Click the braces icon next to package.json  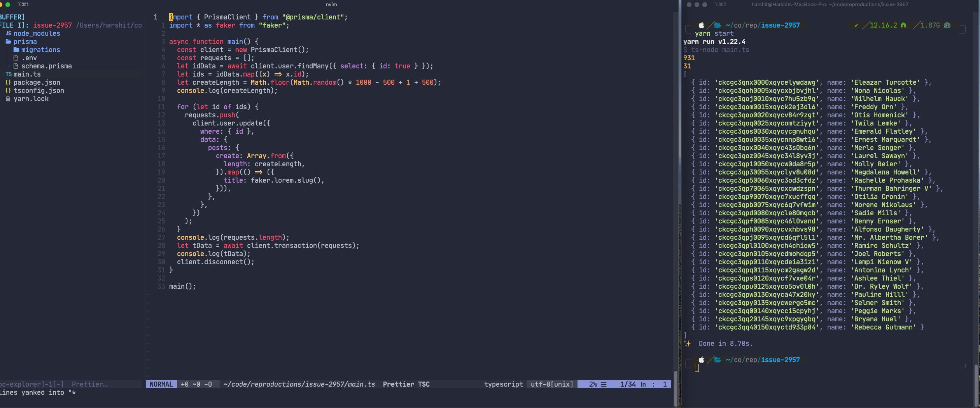(9, 82)
